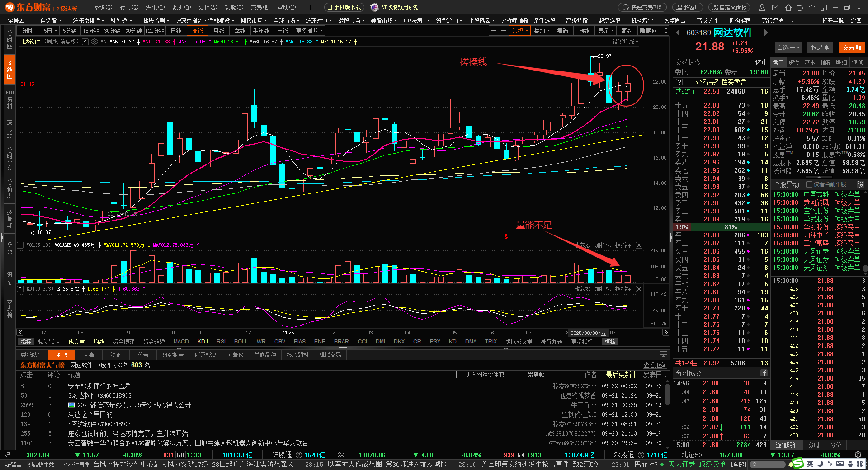Click the 交易 trade button

tap(851, 47)
